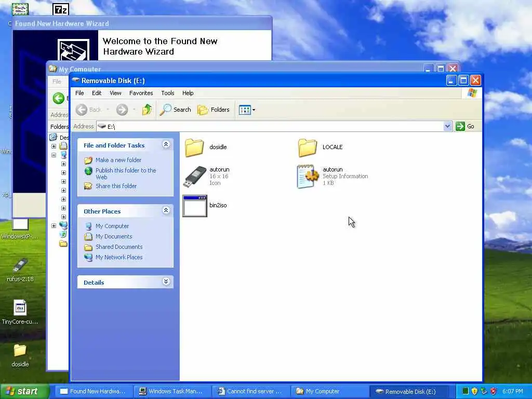Open the File menu of My Computer window

(x=57, y=82)
